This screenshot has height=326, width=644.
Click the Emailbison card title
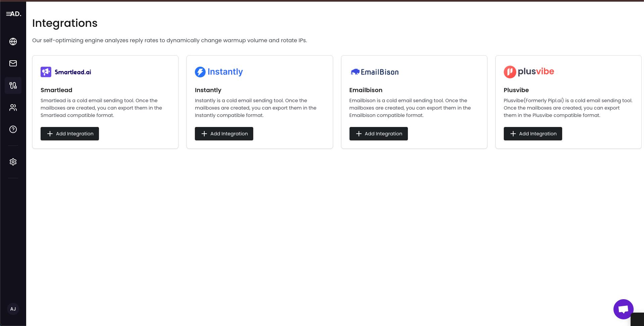coord(366,90)
